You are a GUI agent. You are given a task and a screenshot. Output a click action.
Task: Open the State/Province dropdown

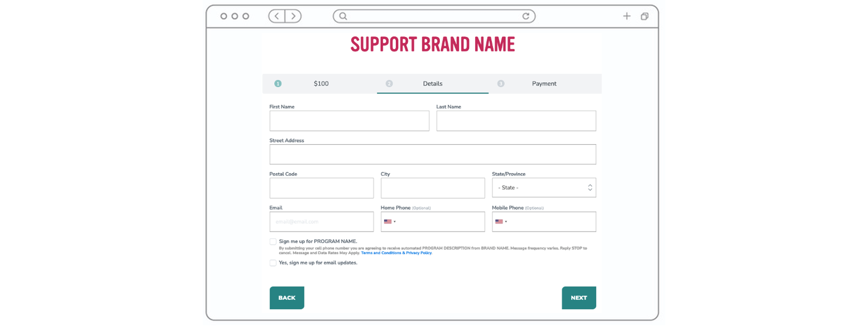(543, 188)
